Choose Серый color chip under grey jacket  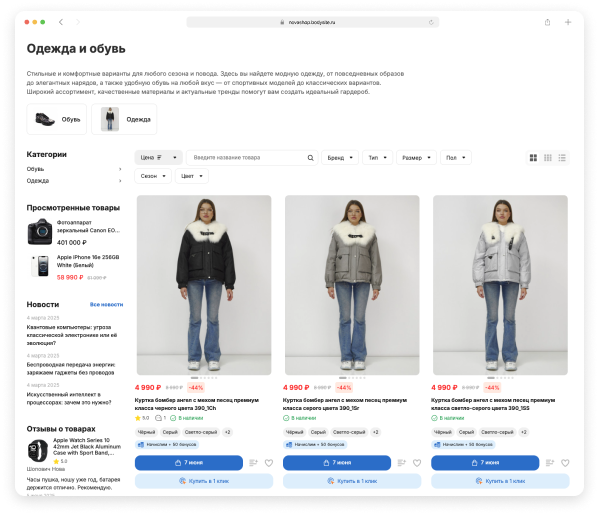[318, 432]
